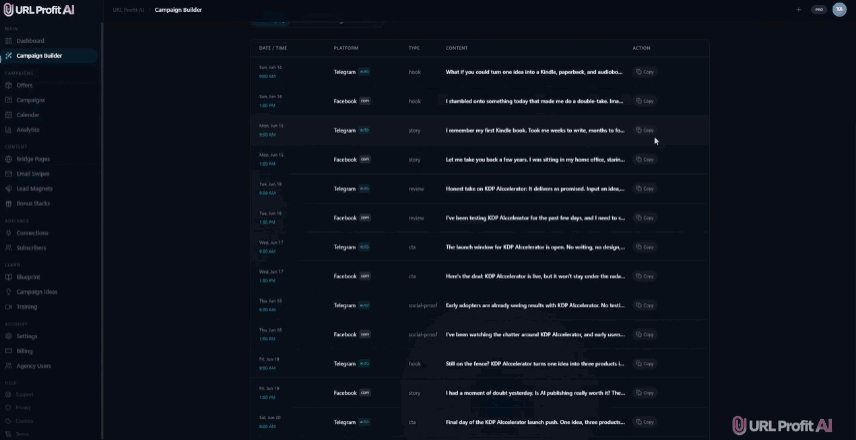Open the Subscribers people icon
Screen dimensions: 856x440
pyautogui.click(x=8, y=247)
